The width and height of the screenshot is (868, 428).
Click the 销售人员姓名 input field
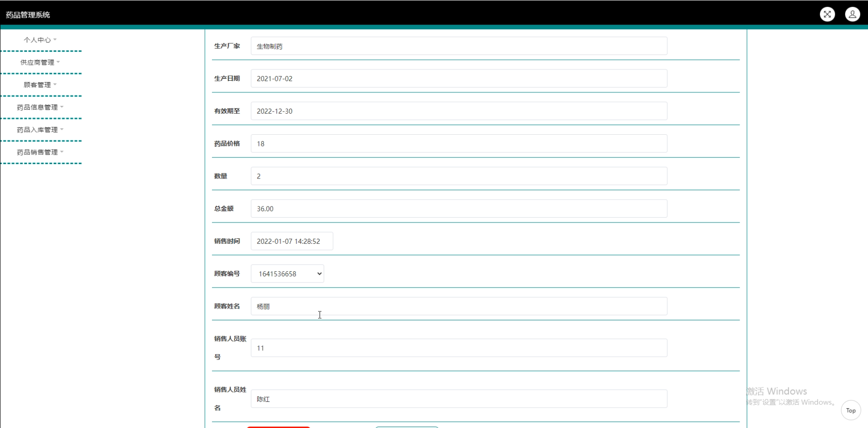pyautogui.click(x=459, y=399)
